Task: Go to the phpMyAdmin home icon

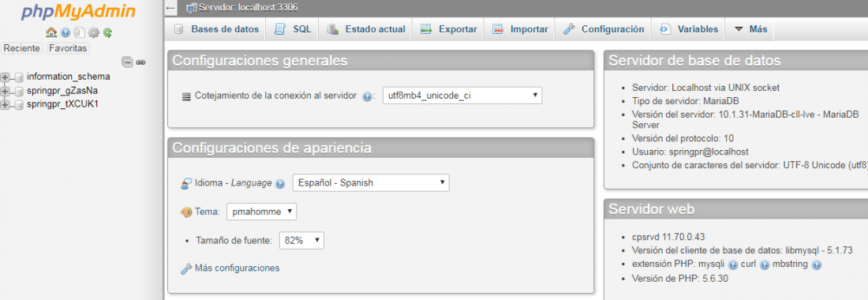Action: 51,32
